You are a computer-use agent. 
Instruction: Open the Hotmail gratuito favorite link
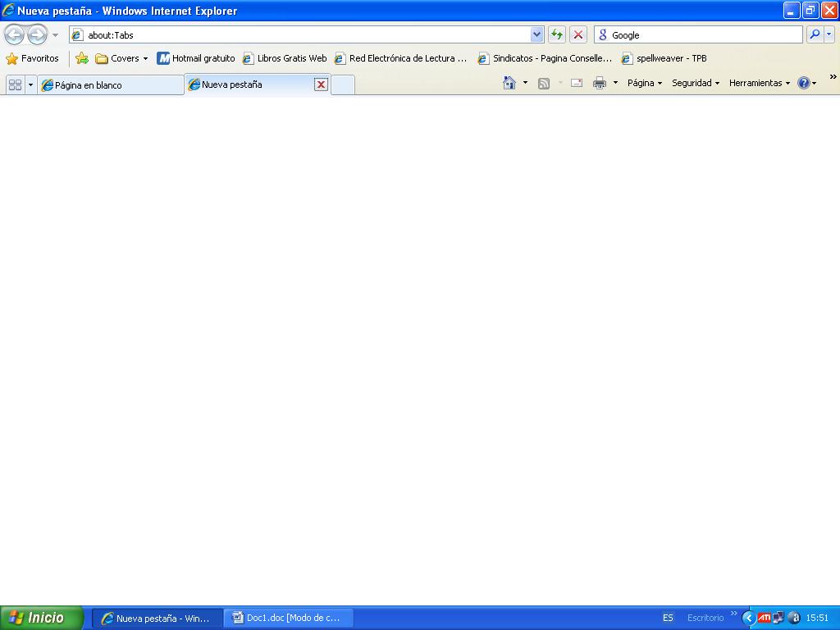[196, 58]
